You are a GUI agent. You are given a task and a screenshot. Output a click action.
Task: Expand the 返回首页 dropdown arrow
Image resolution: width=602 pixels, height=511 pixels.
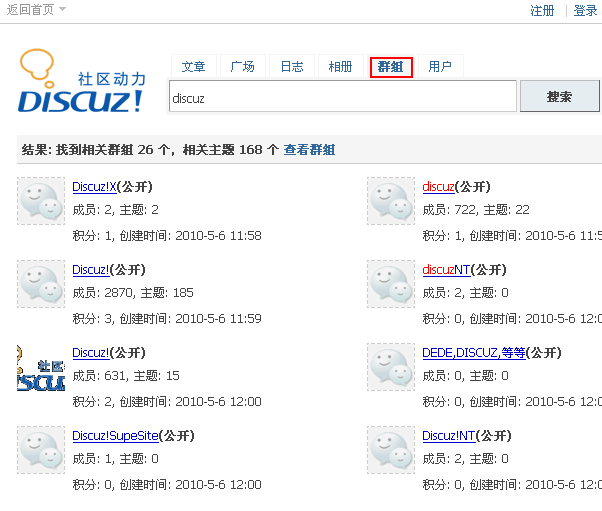pyautogui.click(x=63, y=10)
